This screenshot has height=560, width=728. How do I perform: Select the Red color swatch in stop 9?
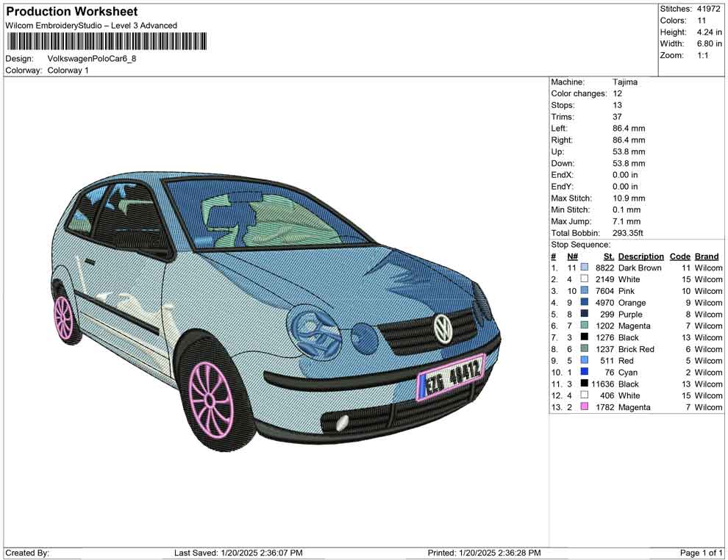583,360
